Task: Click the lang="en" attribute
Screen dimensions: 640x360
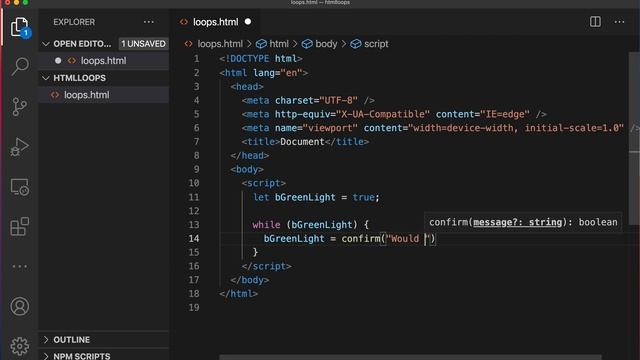Action: (x=278, y=73)
